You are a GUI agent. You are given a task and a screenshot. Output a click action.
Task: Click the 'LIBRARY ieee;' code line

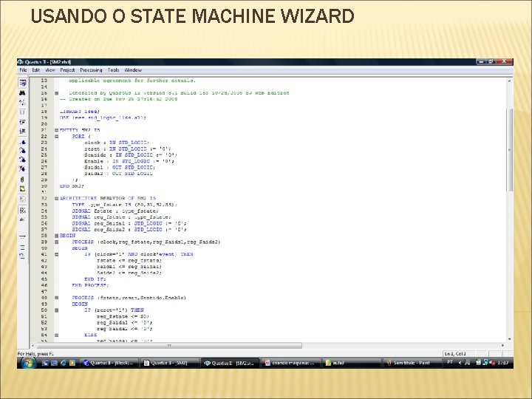coord(80,112)
